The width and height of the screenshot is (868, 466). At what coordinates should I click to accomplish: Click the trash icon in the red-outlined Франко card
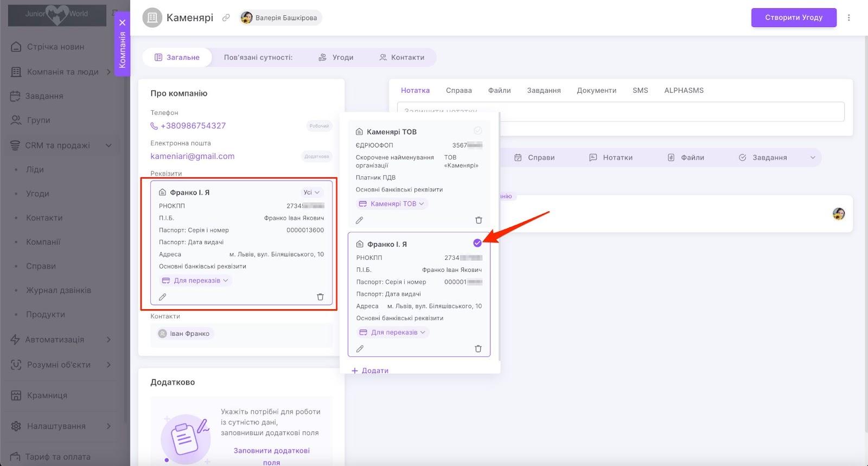(x=320, y=297)
